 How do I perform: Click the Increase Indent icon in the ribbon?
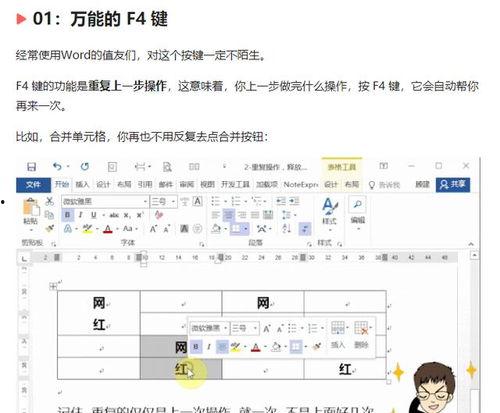coord(294,201)
